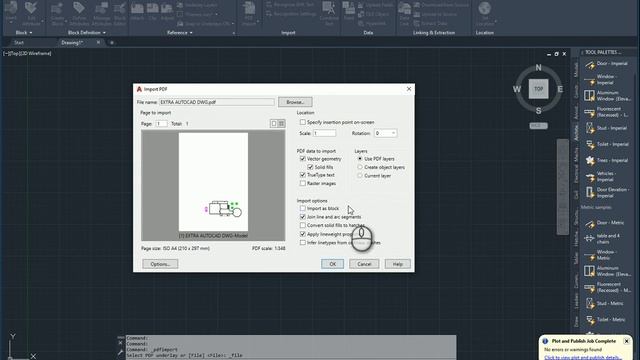
Task: Open the Rotation dropdown
Action: [x=385, y=133]
